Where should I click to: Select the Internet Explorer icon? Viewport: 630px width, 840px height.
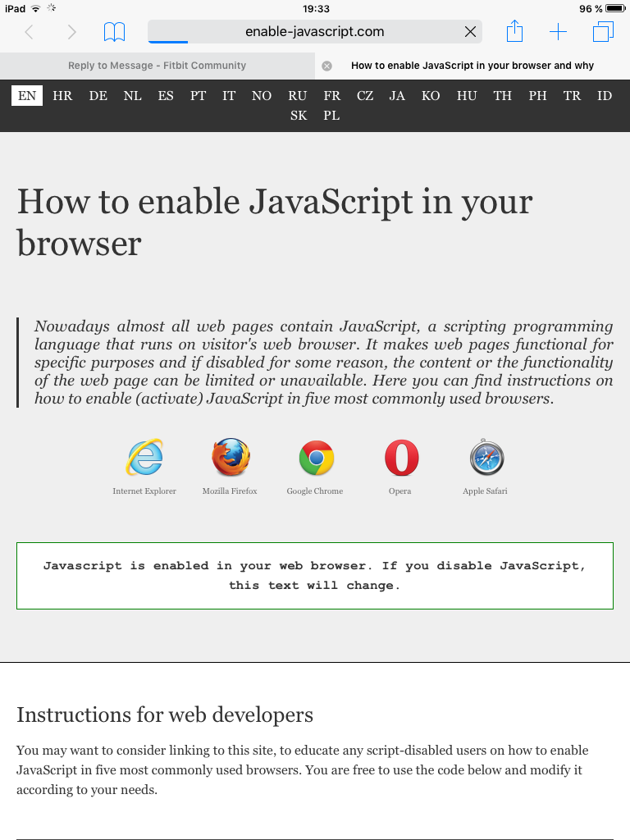tap(144, 458)
